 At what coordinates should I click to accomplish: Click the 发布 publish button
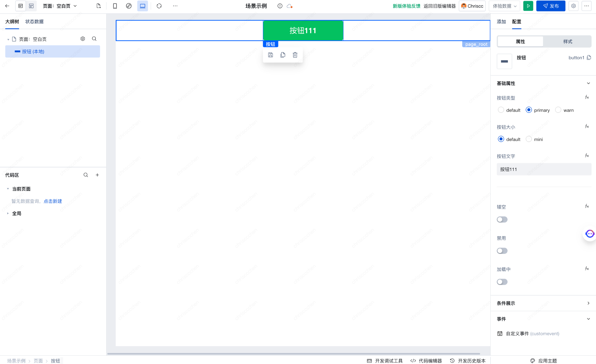click(551, 6)
